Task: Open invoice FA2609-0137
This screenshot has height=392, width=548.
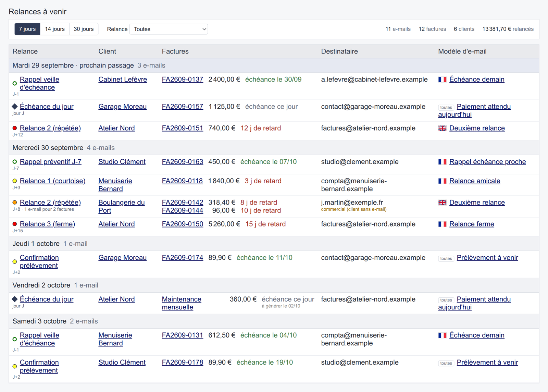Action: 183,79
